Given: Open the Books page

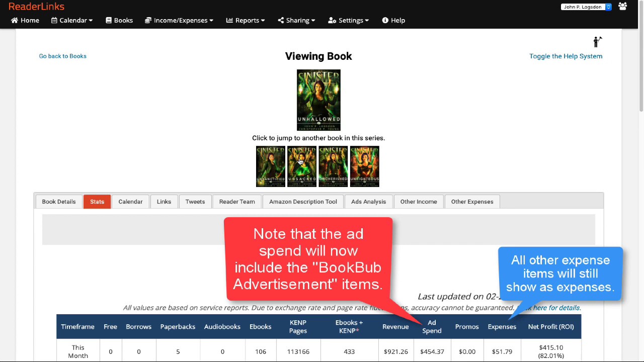Looking at the screenshot, I should tap(119, 20).
